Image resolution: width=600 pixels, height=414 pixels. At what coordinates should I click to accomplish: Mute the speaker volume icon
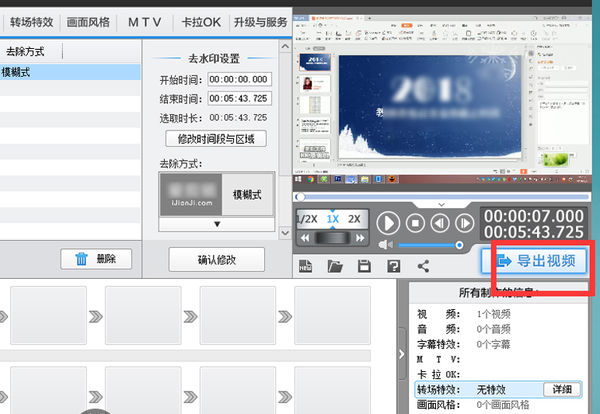385,244
